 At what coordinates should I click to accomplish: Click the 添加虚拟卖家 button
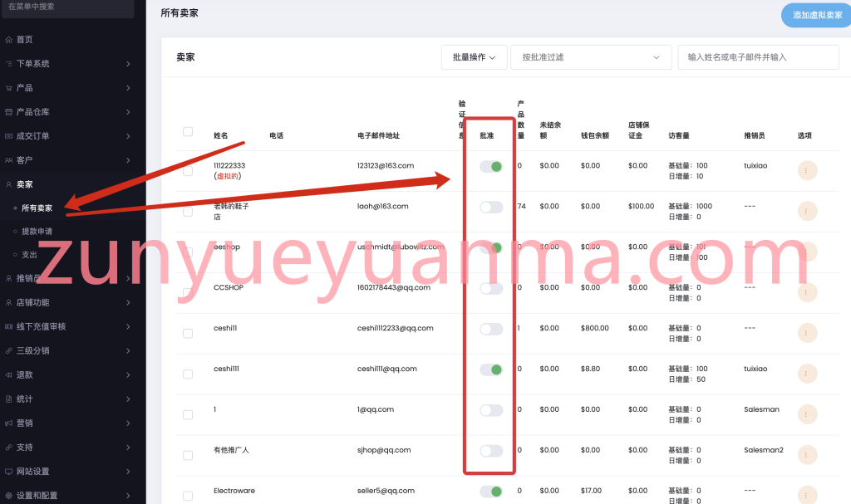click(x=816, y=15)
